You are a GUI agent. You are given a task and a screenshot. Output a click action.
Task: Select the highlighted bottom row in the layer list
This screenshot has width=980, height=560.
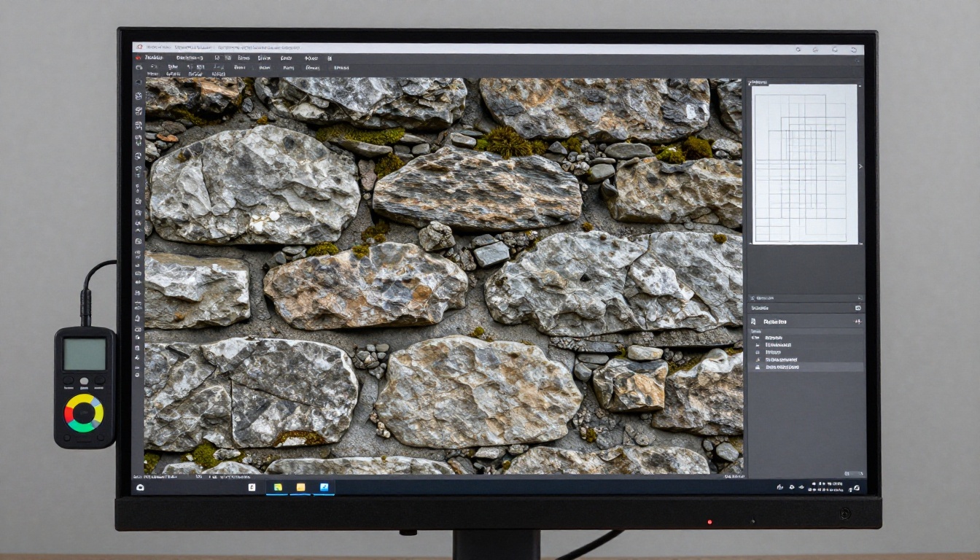point(806,367)
